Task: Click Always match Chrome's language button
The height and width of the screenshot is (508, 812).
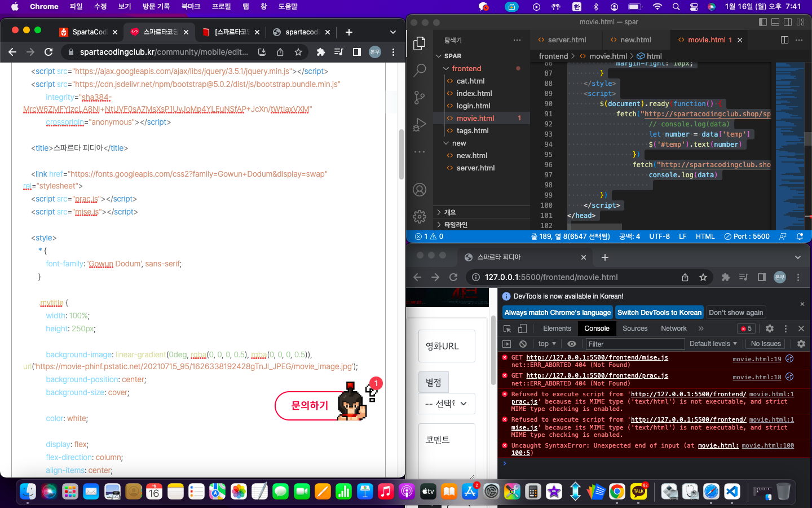Action: point(558,313)
